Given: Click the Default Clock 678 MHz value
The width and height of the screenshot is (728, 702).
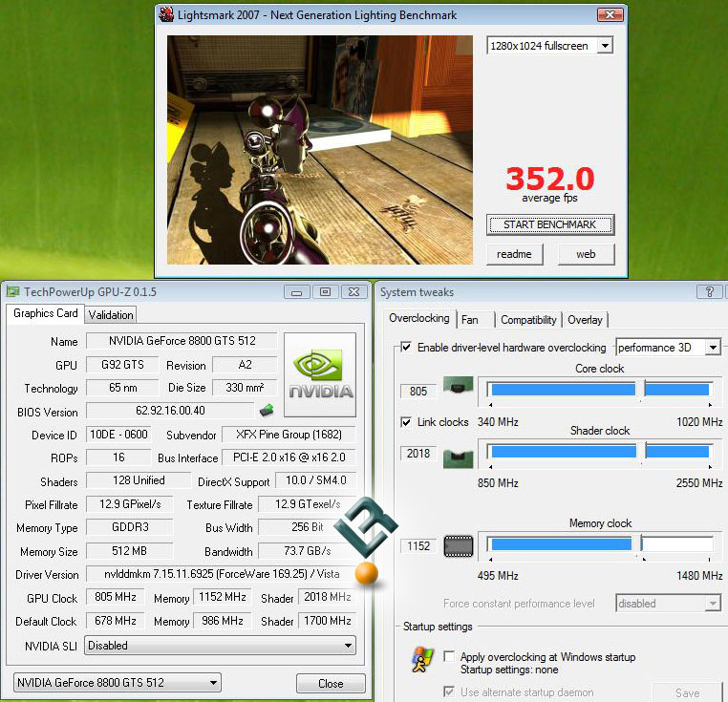Looking at the screenshot, I should point(116,621).
